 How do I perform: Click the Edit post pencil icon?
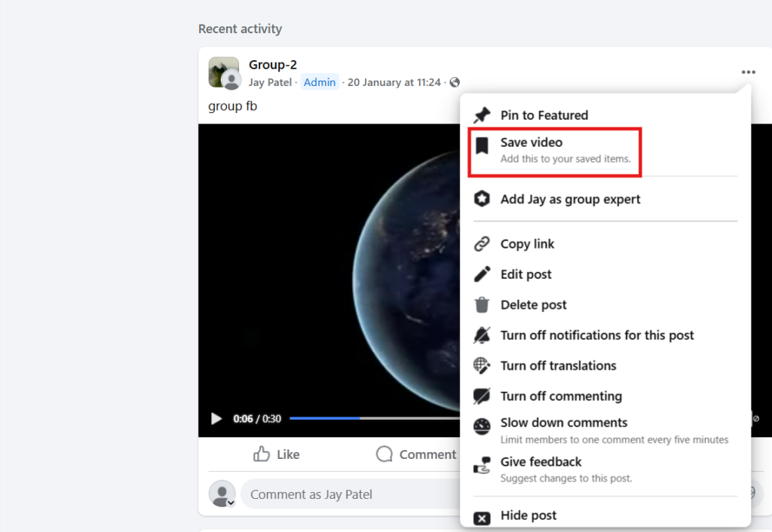[482, 274]
